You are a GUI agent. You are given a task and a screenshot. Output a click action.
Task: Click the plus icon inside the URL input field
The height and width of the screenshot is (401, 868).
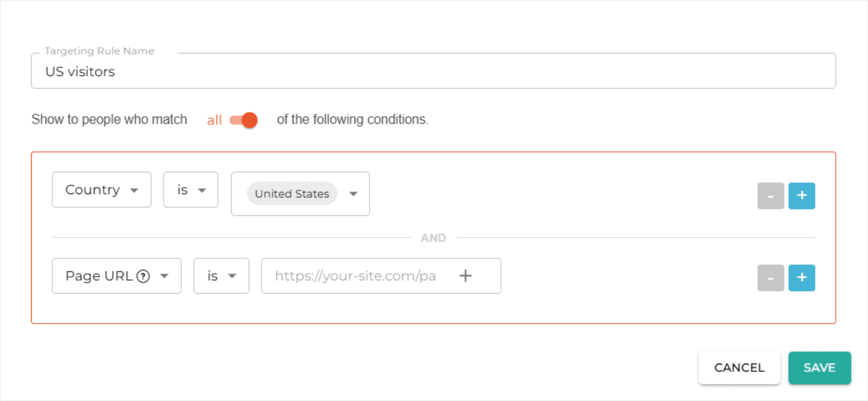(465, 276)
